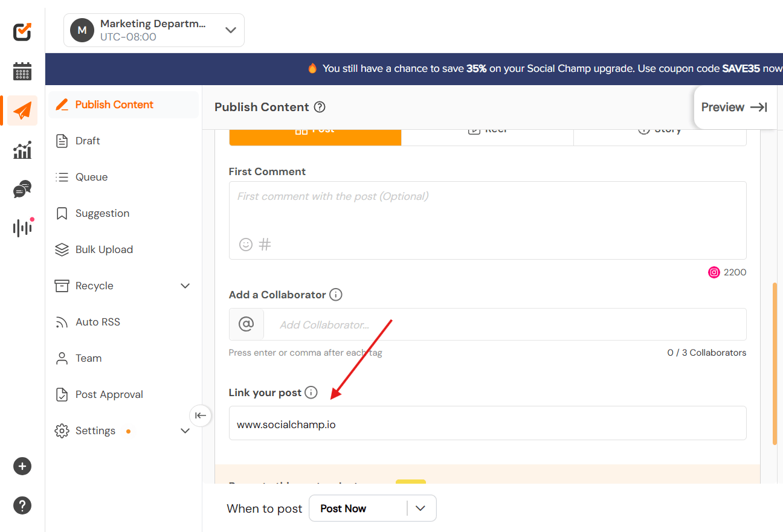
Task: Select the orange Post tab
Action: [x=315, y=137]
